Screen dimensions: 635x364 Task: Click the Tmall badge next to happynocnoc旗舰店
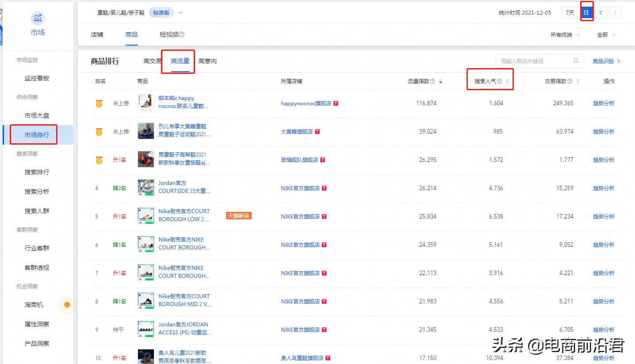coord(336,103)
